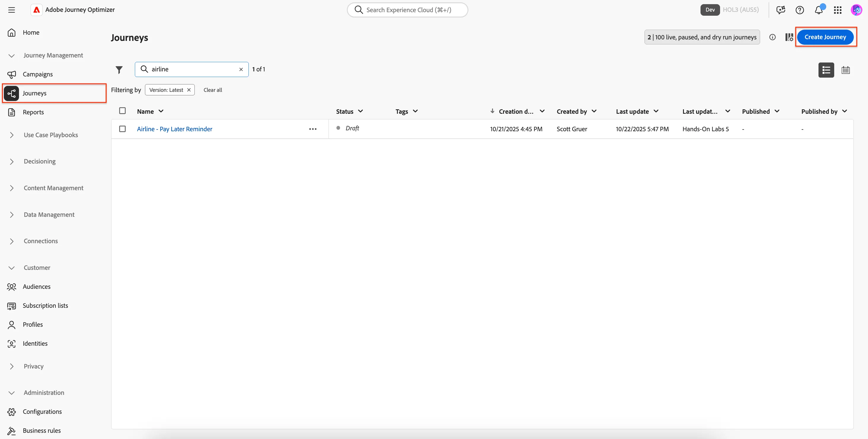The height and width of the screenshot is (439, 868).
Task: Click the Adobe logo icon
Action: tap(36, 10)
